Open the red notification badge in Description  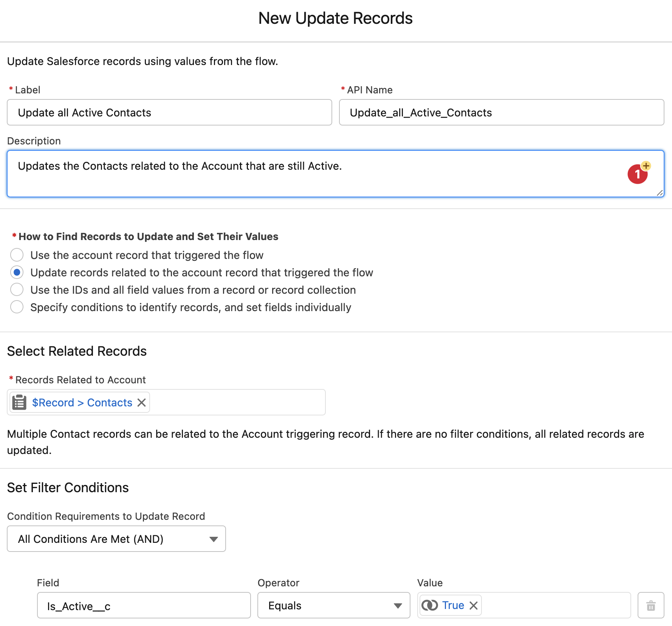(637, 174)
